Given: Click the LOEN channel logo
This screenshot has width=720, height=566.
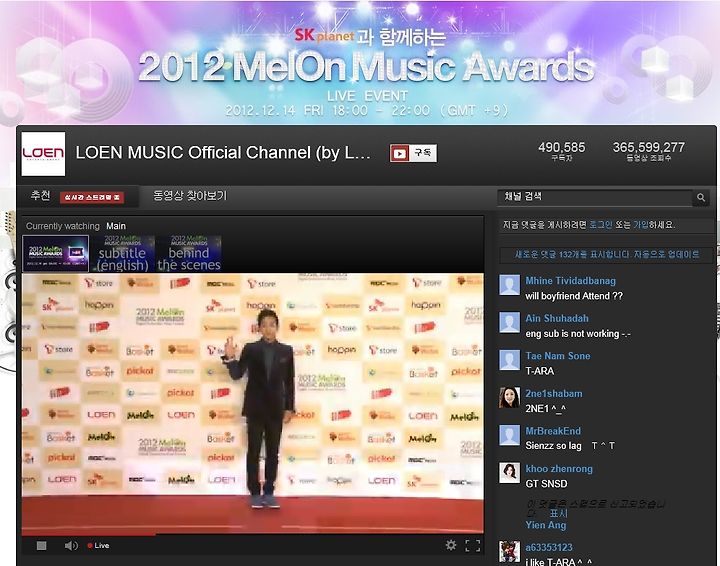Looking at the screenshot, I should click(x=43, y=154).
